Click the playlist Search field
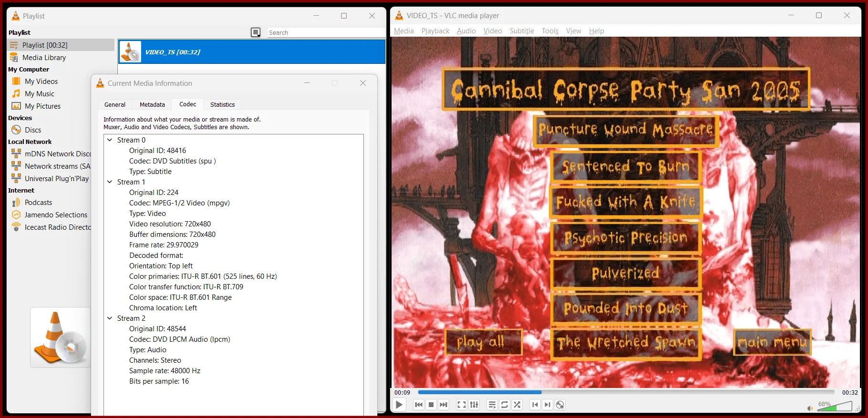The width and height of the screenshot is (868, 418). [326, 32]
